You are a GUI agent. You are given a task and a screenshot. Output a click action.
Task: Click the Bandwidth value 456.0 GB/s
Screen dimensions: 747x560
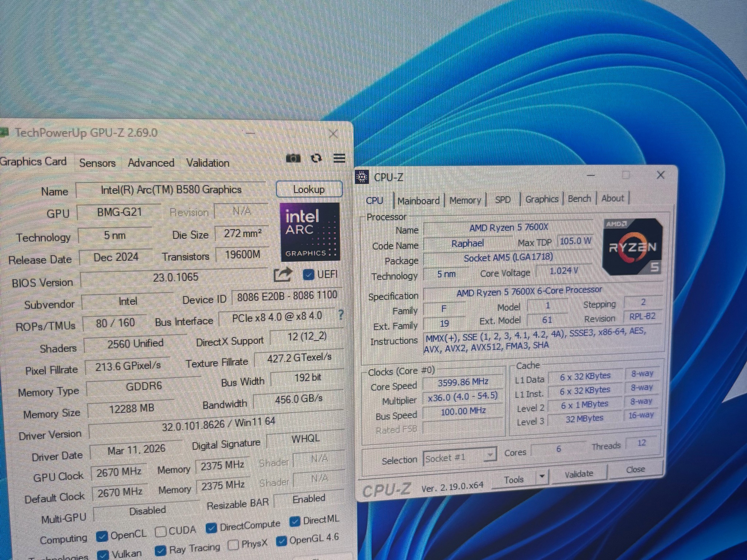point(298,399)
